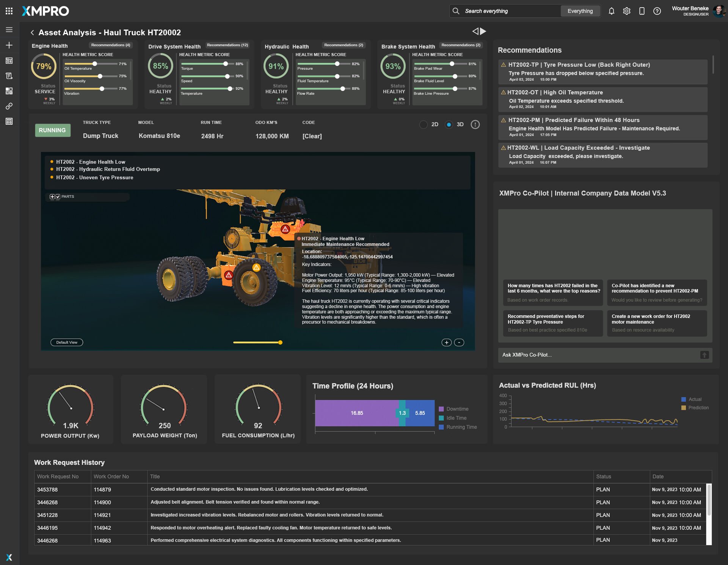Click the alert info icon beside 3D

[x=475, y=124]
